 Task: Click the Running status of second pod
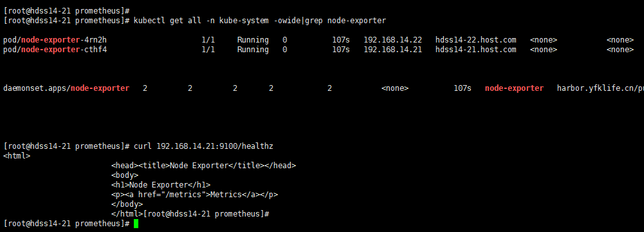(x=253, y=50)
